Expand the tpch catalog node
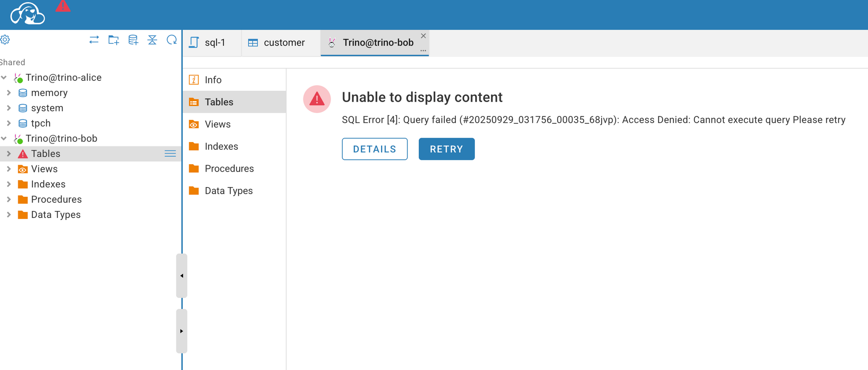The height and width of the screenshot is (370, 868). (x=9, y=123)
